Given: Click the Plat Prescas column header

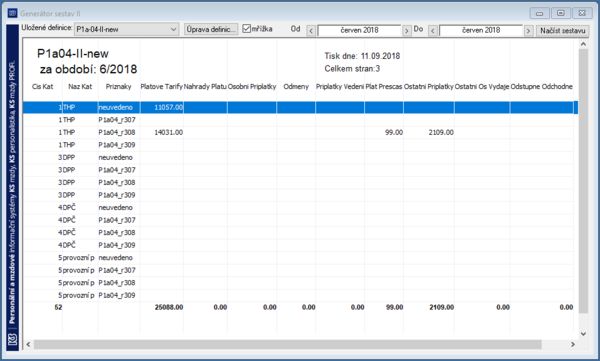Looking at the screenshot, I should 384,87.
